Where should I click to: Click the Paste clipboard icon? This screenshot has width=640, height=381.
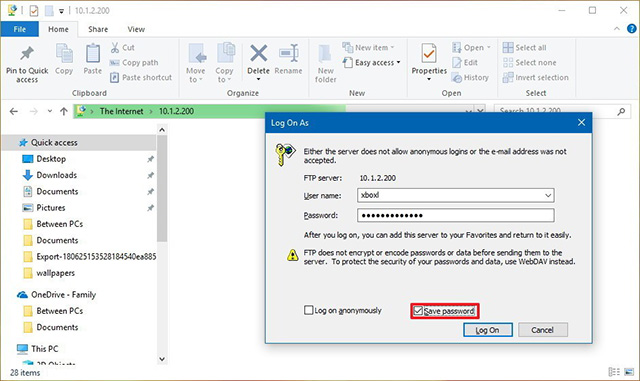(93, 53)
